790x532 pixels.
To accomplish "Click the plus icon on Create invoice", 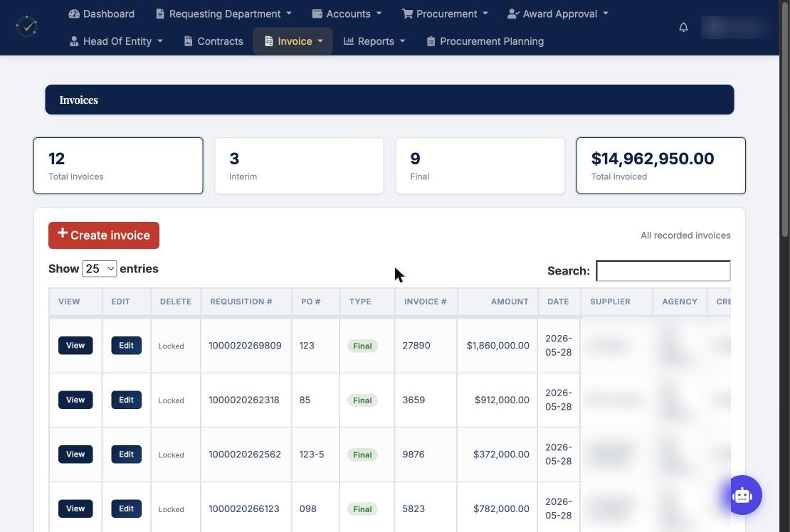I will pyautogui.click(x=62, y=233).
